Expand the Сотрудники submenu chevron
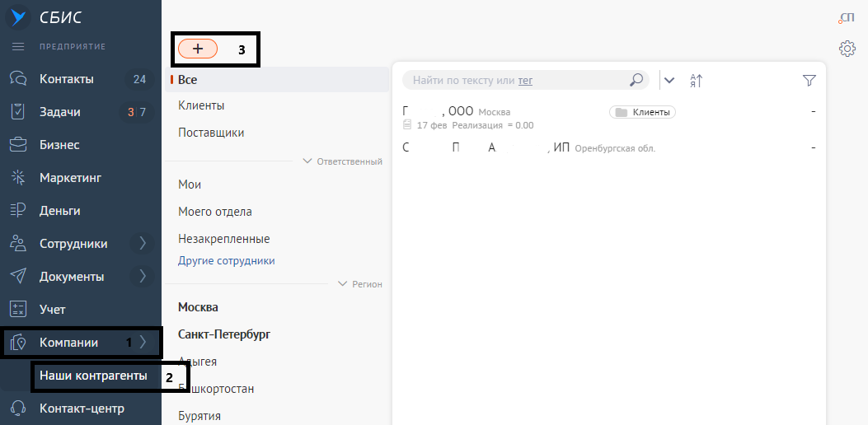The width and height of the screenshot is (868, 425). pyautogui.click(x=143, y=244)
